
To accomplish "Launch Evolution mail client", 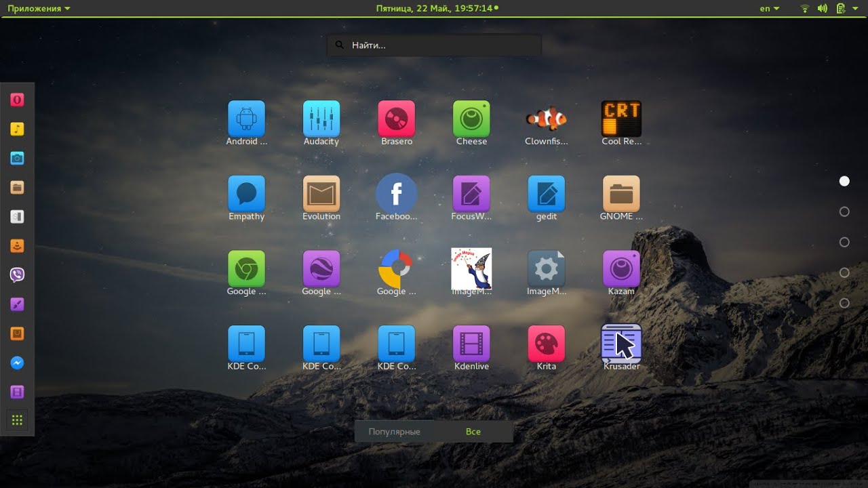I will tap(321, 194).
